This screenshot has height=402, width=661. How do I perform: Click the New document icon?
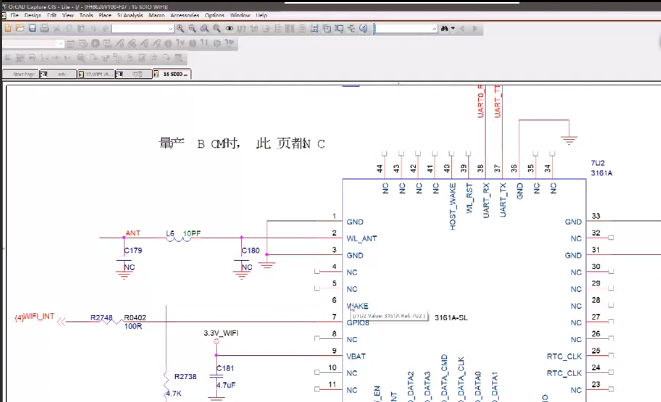pyautogui.click(x=8, y=29)
